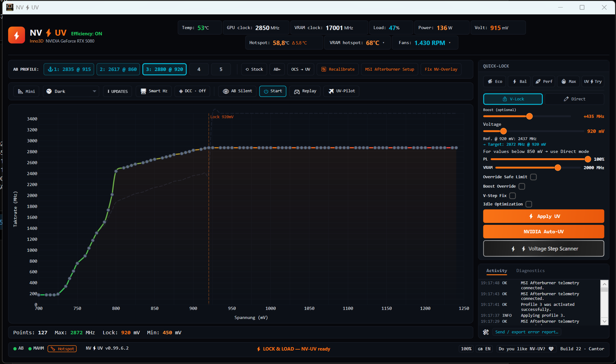Screen dimensions: 616x364
Task: Choose empty AB profile slot 4
Action: tap(199, 69)
